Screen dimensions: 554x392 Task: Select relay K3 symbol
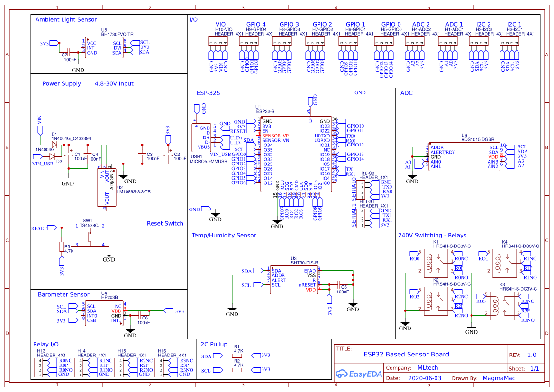[x=502, y=306]
